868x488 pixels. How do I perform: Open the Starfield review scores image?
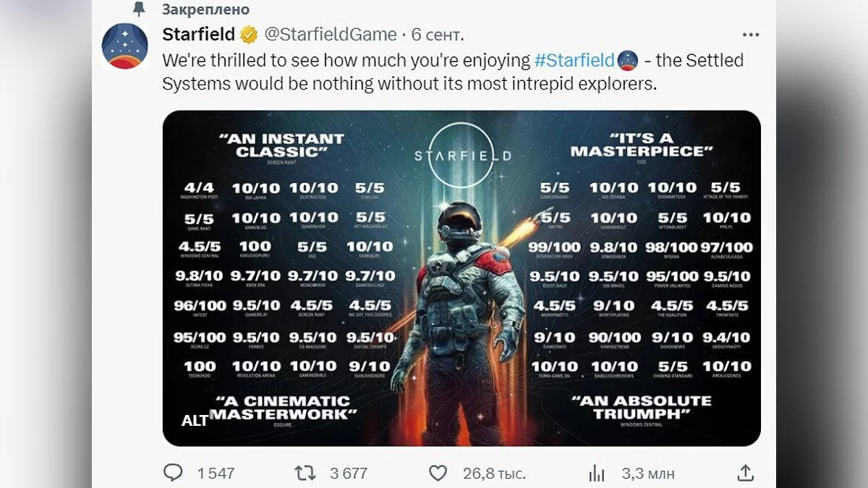tap(461, 278)
